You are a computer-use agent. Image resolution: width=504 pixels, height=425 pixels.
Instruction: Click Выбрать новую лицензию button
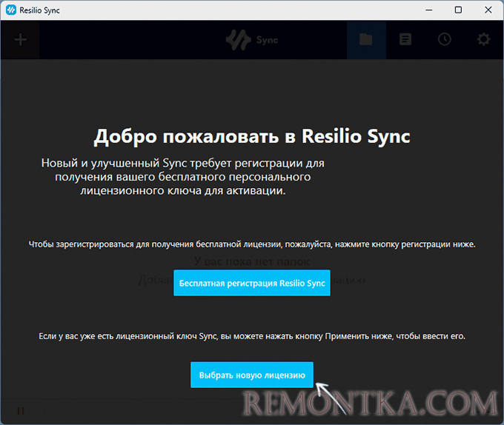tap(252, 375)
